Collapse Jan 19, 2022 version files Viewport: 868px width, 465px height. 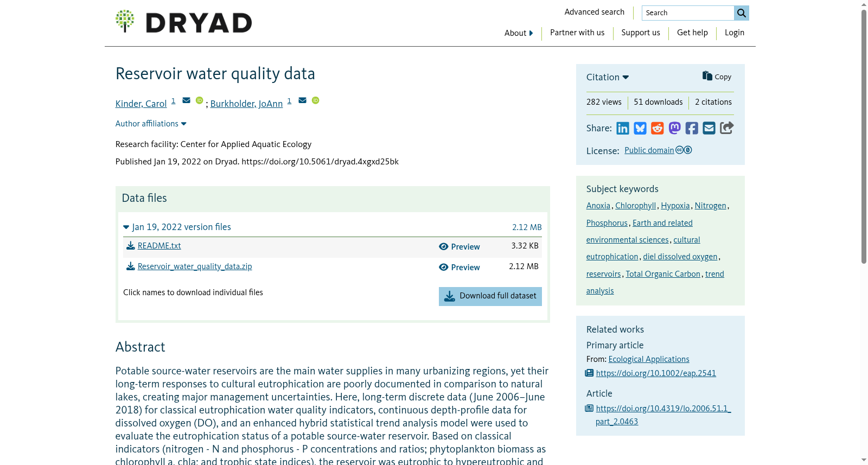177,227
